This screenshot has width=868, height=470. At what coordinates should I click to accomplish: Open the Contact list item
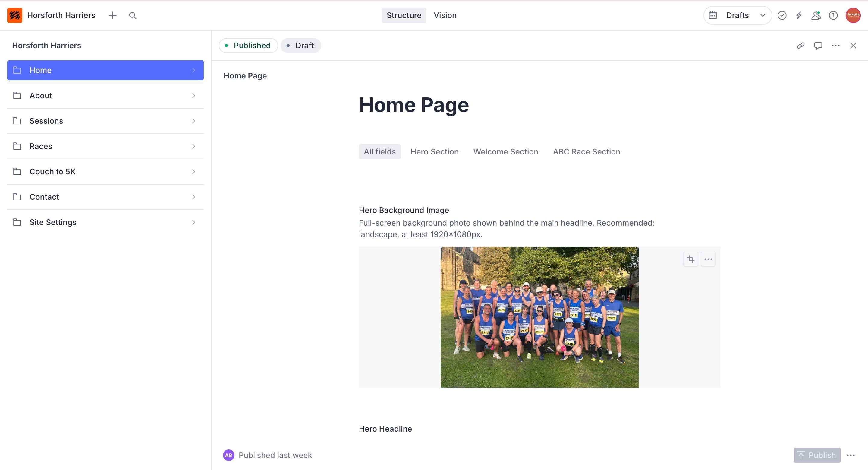tap(105, 197)
